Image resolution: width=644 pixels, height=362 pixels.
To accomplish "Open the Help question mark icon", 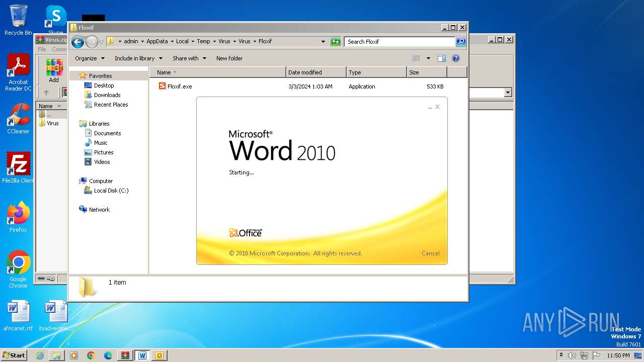I will [456, 58].
